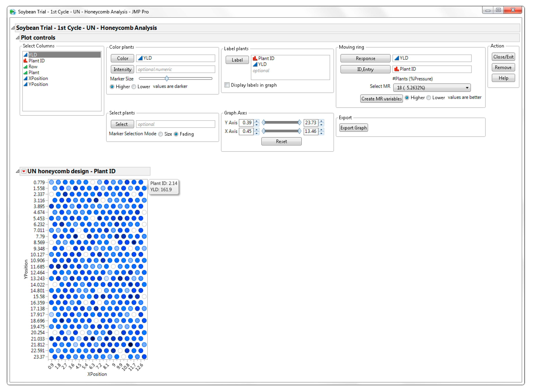
Task: Click Create MR variables button
Action: pyautogui.click(x=381, y=98)
